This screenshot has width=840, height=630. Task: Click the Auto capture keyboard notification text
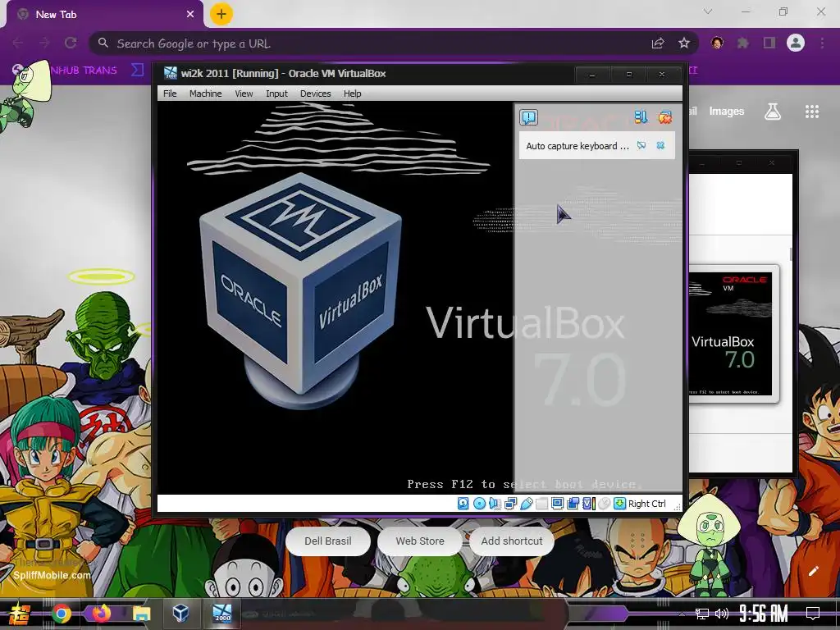(x=577, y=146)
